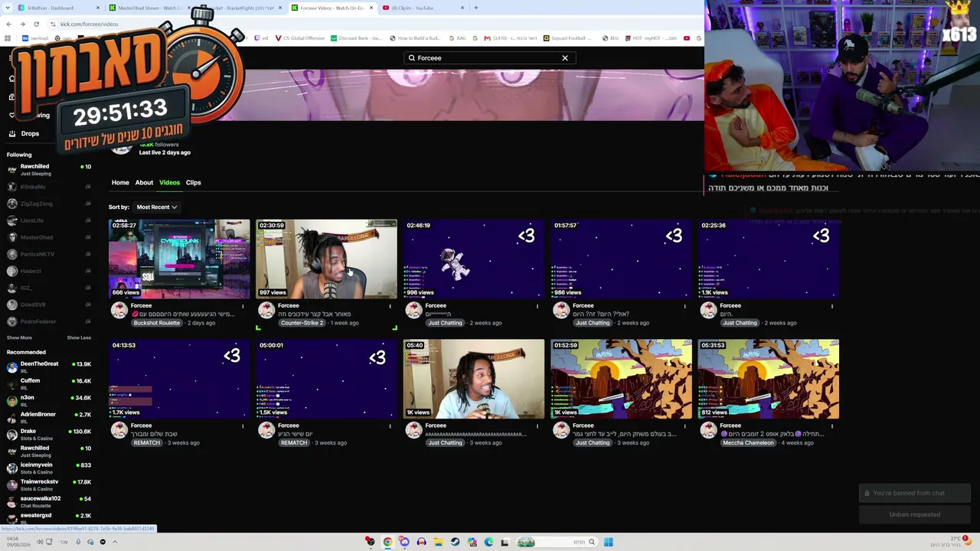The image size is (980, 551).
Task: Open MasterOhad channel in Following list
Action: point(49,237)
